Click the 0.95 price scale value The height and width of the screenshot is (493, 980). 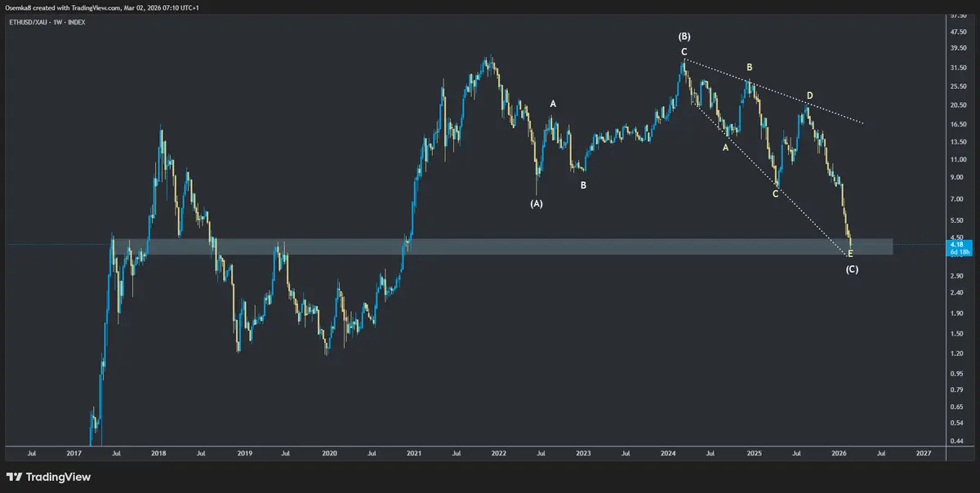point(958,374)
